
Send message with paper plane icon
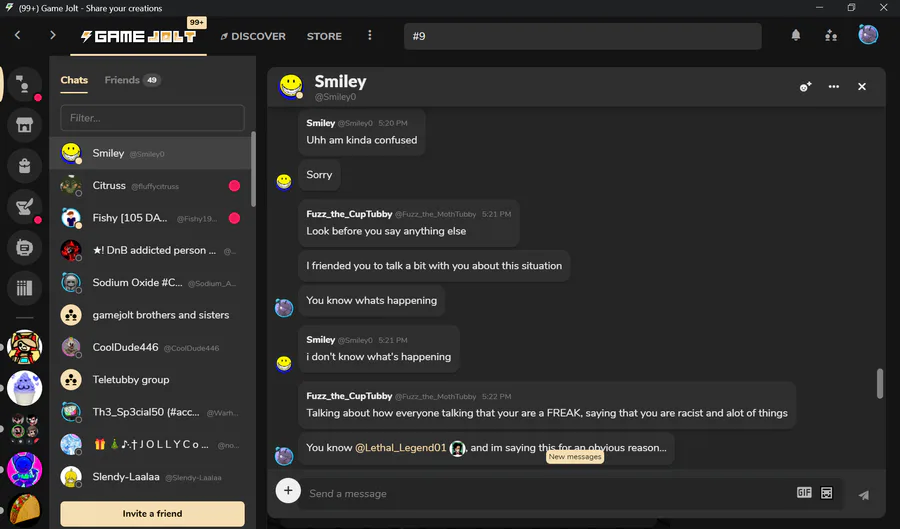[863, 495]
